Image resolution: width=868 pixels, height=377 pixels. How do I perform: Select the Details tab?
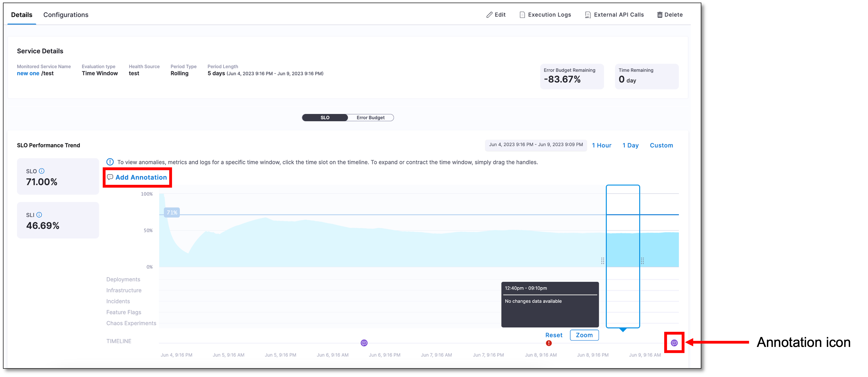(22, 14)
